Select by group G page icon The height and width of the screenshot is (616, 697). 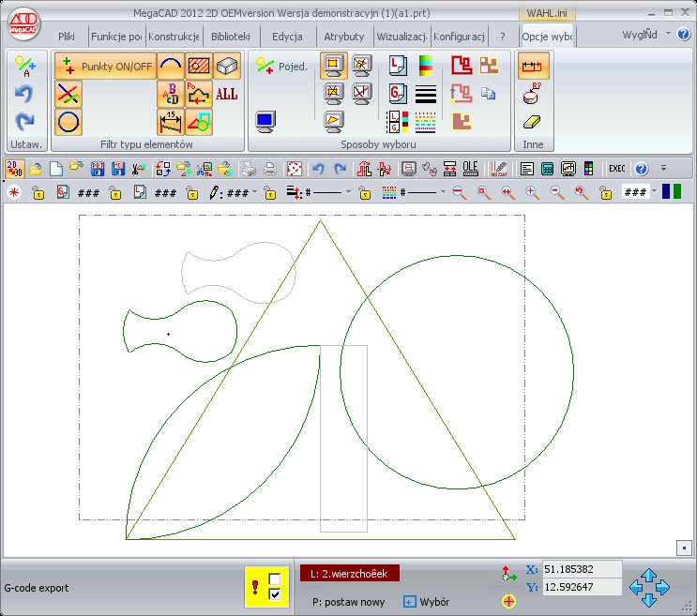[x=398, y=94]
